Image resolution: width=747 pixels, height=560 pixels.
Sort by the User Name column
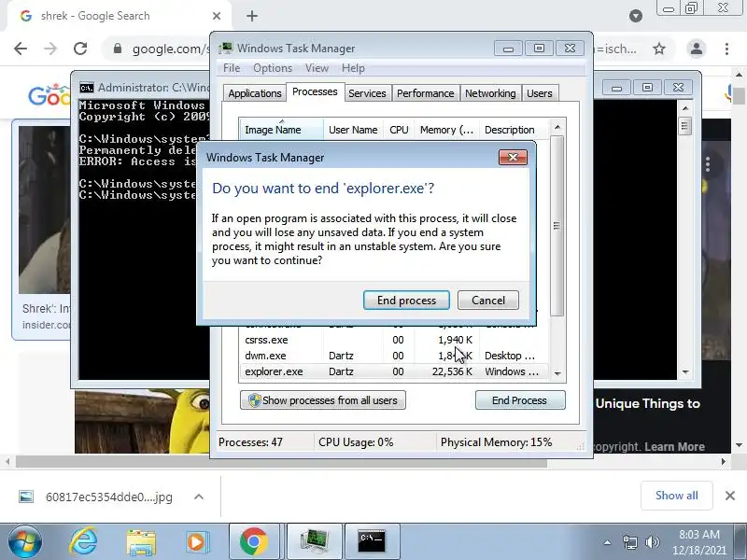click(353, 130)
